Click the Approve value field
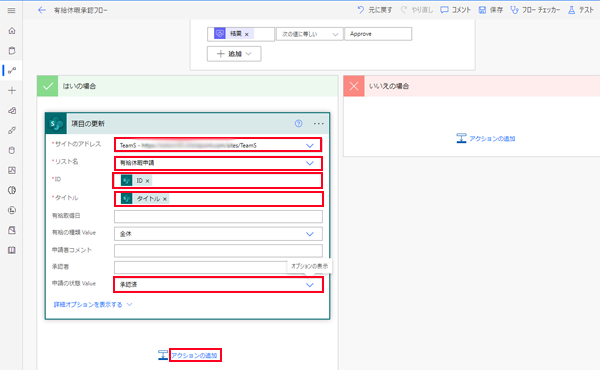This screenshot has width=600, height=370. coord(378,34)
